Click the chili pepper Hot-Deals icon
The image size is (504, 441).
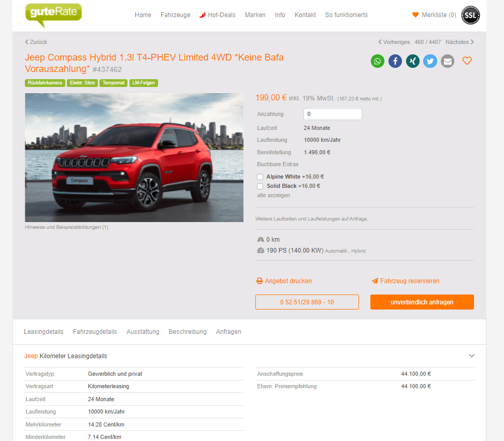(x=203, y=15)
